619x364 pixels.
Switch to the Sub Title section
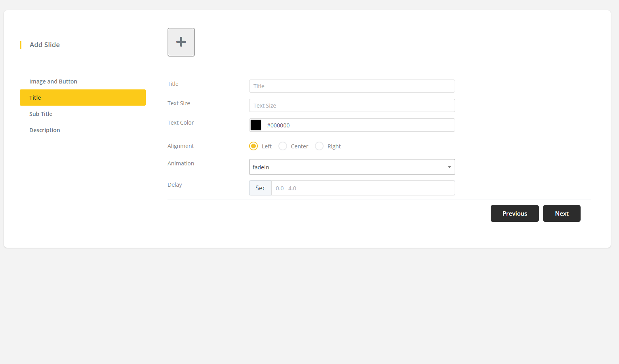(x=41, y=114)
